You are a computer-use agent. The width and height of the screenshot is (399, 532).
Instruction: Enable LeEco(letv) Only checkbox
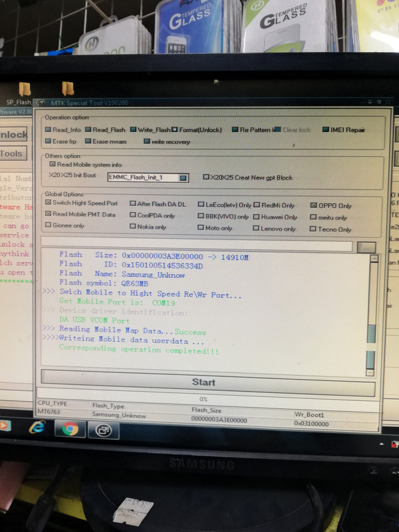coord(201,205)
